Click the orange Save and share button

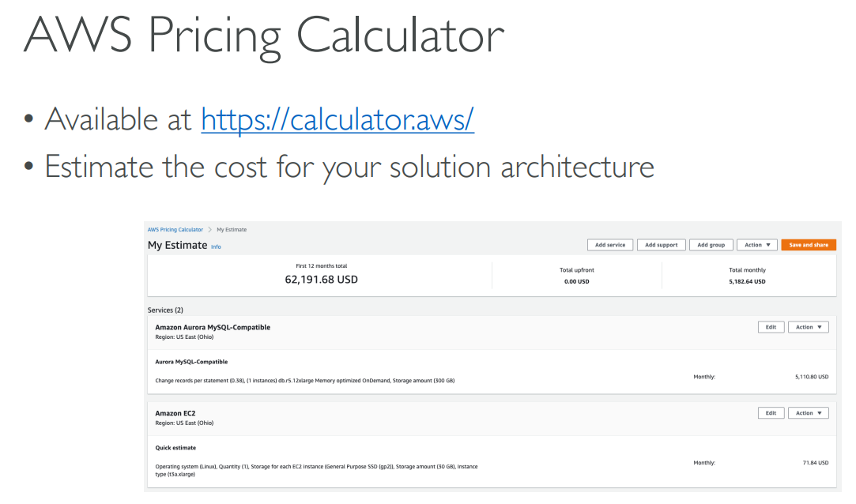coord(809,245)
